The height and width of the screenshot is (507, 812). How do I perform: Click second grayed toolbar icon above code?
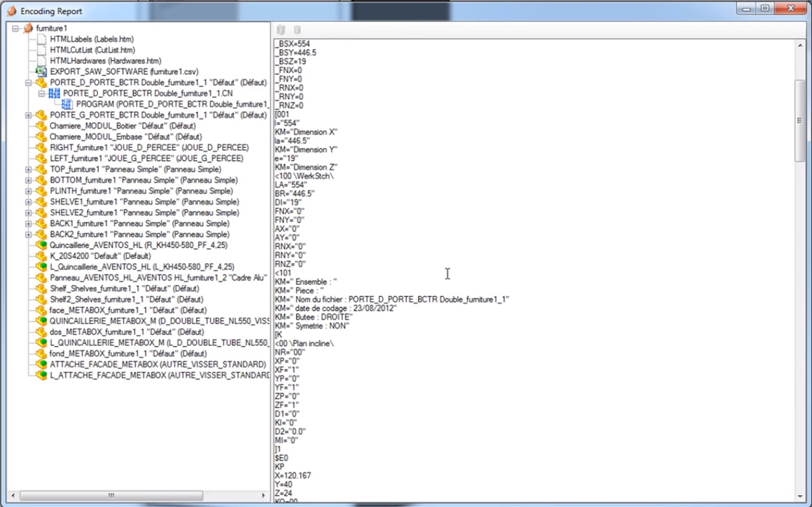[297, 30]
